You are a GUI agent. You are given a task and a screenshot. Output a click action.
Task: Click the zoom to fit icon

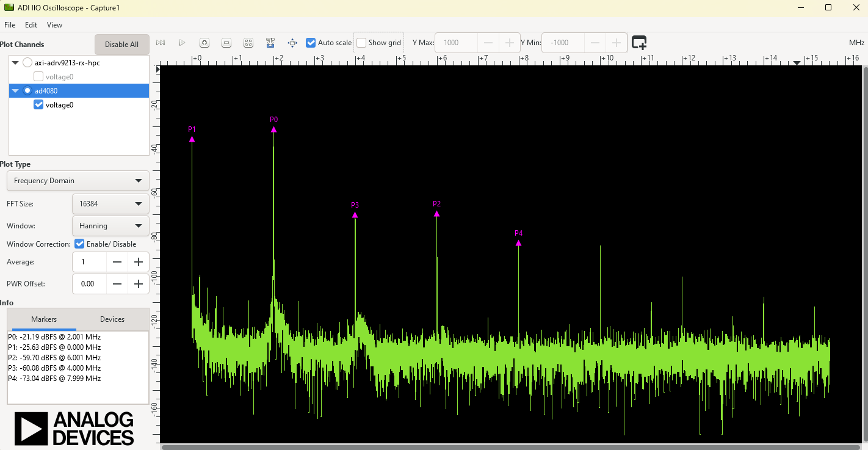(x=248, y=43)
